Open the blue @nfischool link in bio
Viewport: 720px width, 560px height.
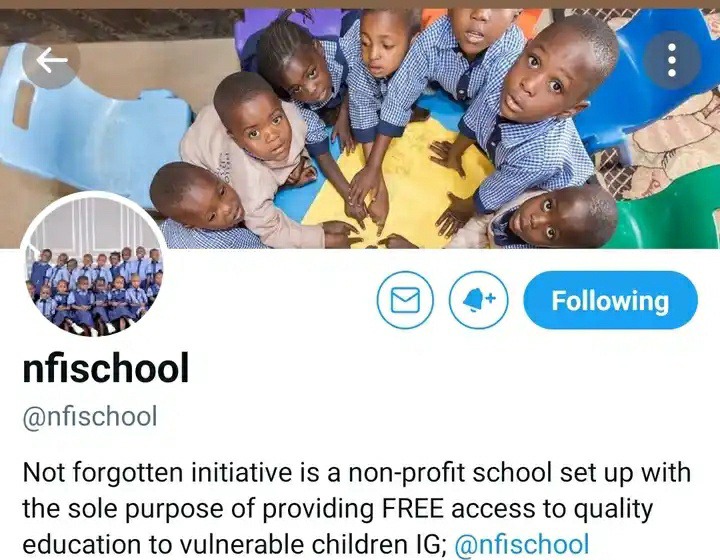(x=522, y=544)
